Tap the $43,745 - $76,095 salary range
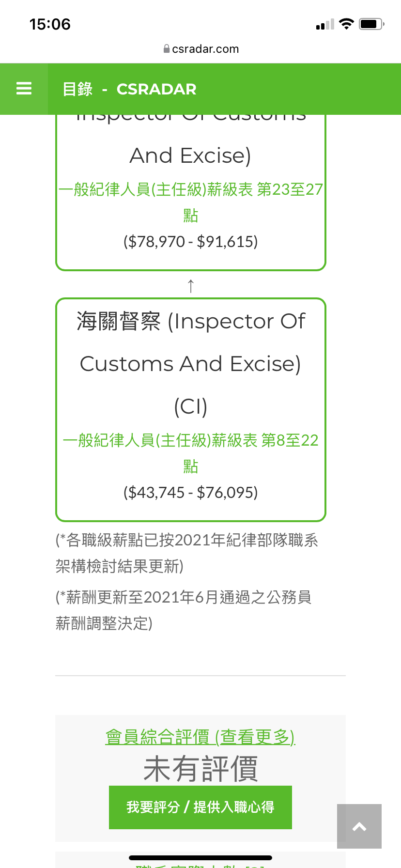The width and height of the screenshot is (401, 868). tap(191, 493)
